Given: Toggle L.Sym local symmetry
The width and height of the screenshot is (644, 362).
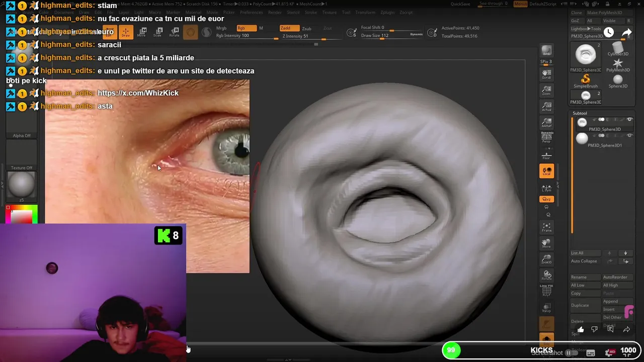Looking at the screenshot, I should 546,188.
